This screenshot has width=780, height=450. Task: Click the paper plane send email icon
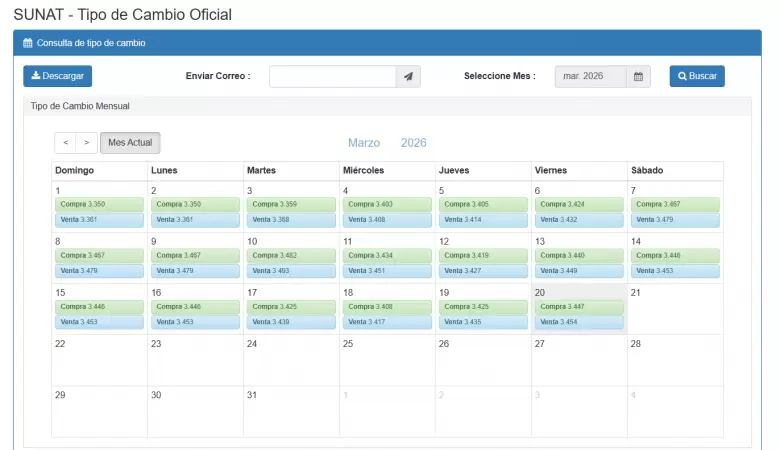click(x=408, y=77)
